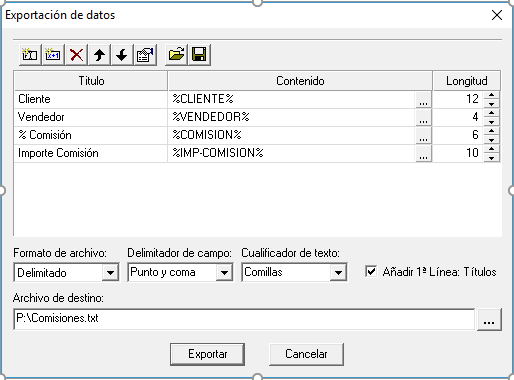Toggle Añadir 1ª Línea: Títulos checkbox
Viewport: 514px width, 380px height.
tap(371, 271)
